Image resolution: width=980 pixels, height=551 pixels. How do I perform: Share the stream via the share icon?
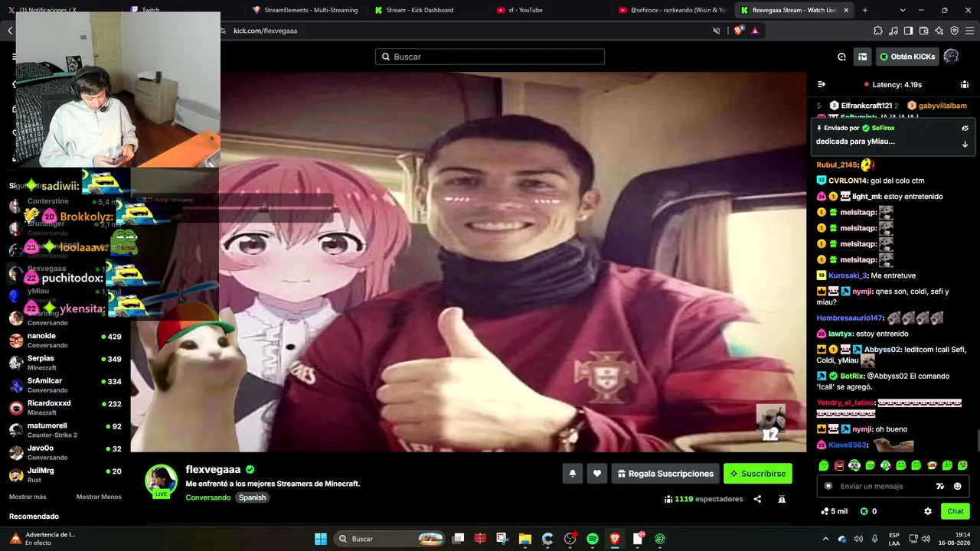757,499
